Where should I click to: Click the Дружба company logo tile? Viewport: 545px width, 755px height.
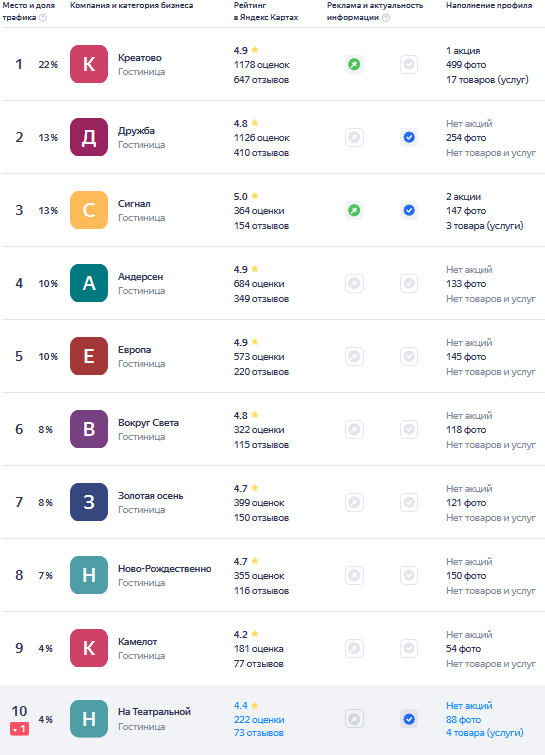[89, 137]
